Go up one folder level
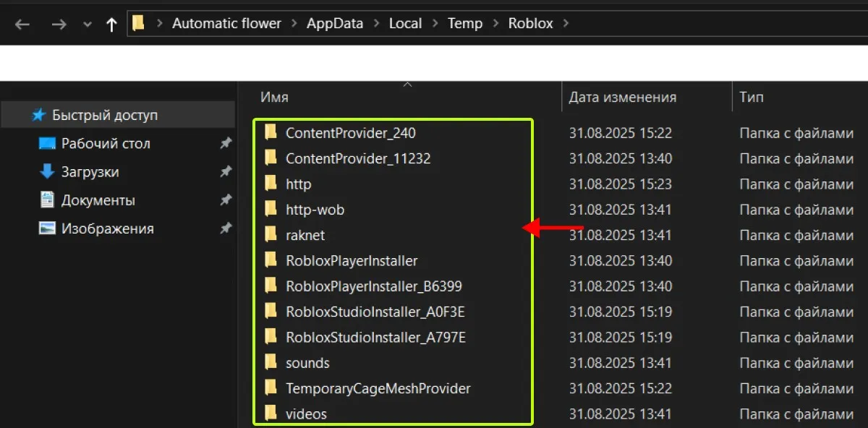This screenshot has width=868, height=428. click(x=111, y=24)
